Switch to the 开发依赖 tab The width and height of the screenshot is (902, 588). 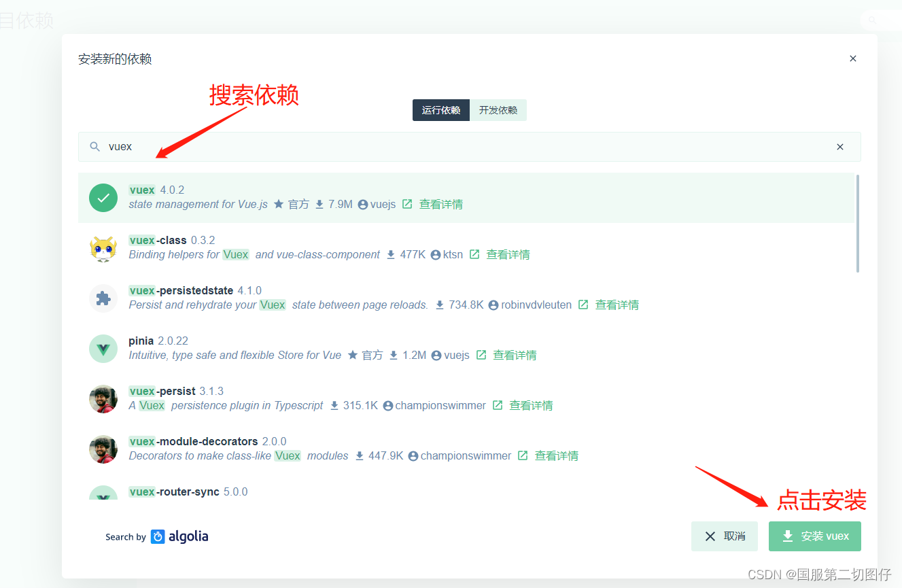(498, 110)
